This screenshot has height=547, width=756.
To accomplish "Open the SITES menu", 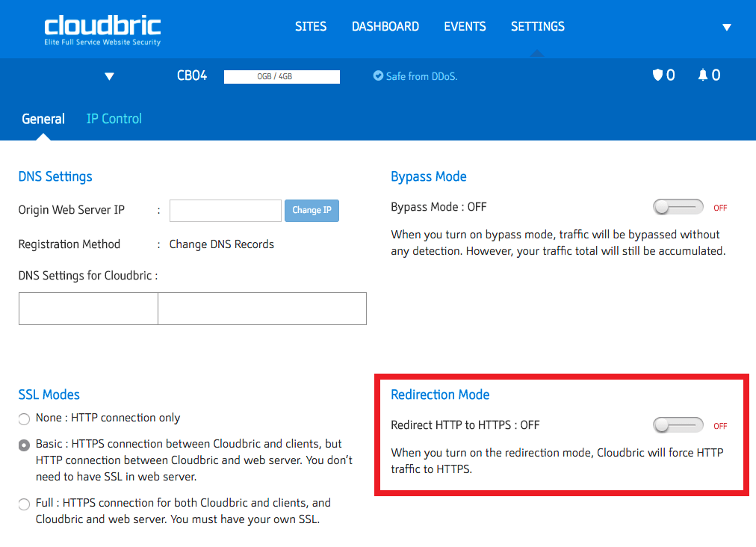I will point(311,27).
